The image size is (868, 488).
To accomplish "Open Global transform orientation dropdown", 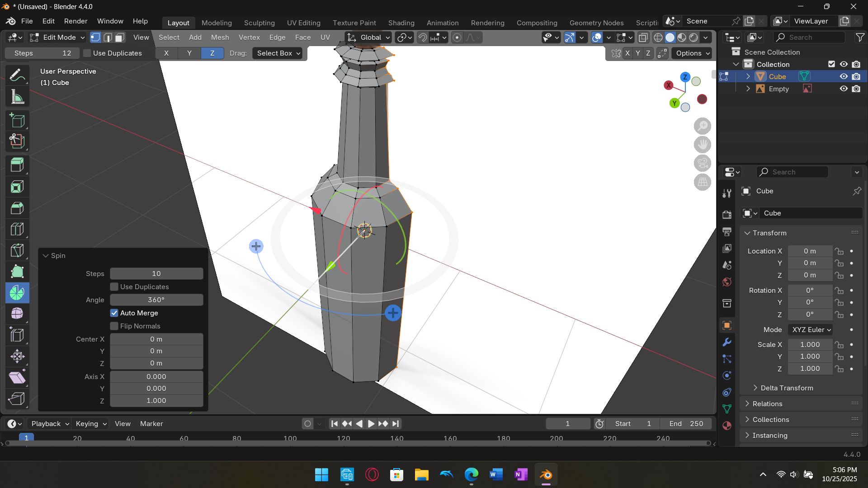I will coord(368,38).
